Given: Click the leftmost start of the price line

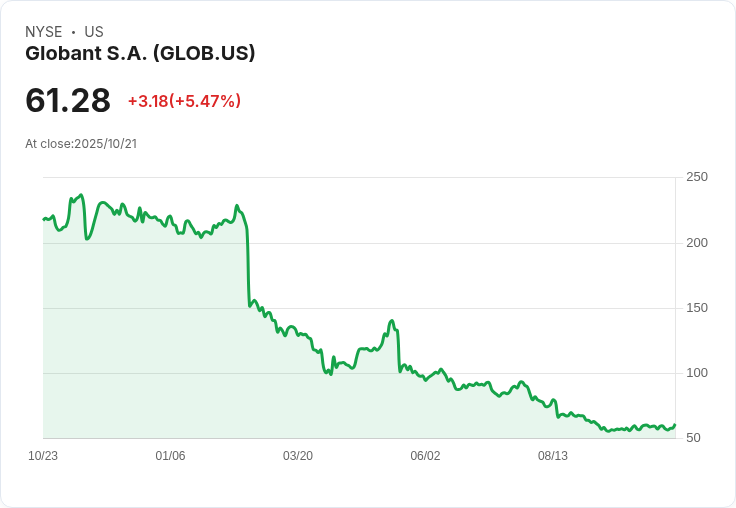Looking at the screenshot, I should (44, 218).
